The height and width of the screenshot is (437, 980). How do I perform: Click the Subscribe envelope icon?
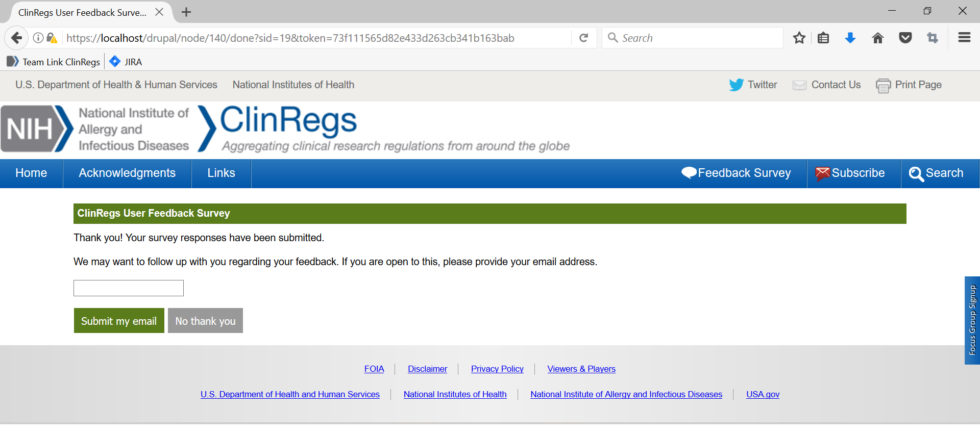tap(823, 174)
